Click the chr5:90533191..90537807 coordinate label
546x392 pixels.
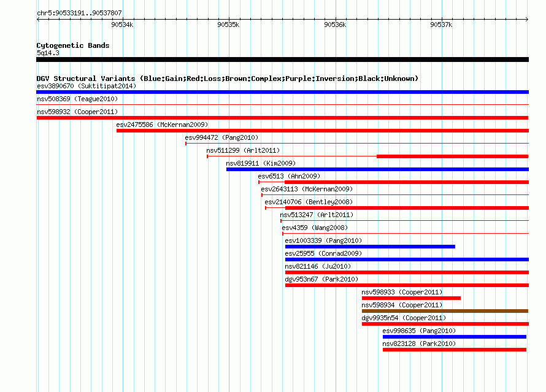click(x=79, y=13)
